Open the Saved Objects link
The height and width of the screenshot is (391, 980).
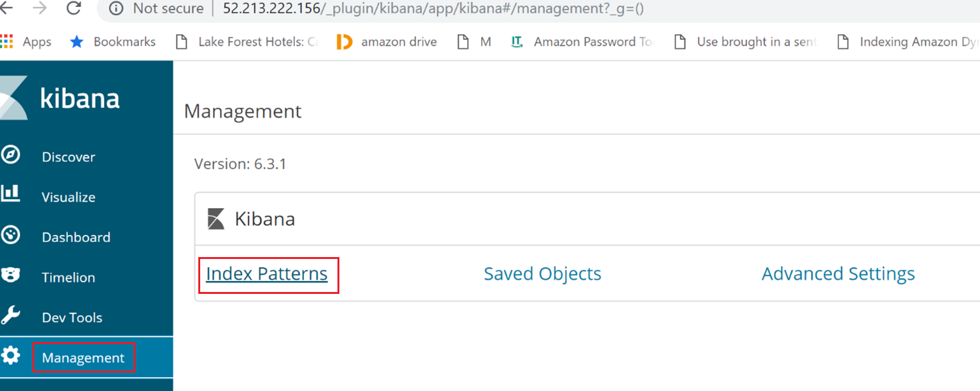click(x=542, y=274)
